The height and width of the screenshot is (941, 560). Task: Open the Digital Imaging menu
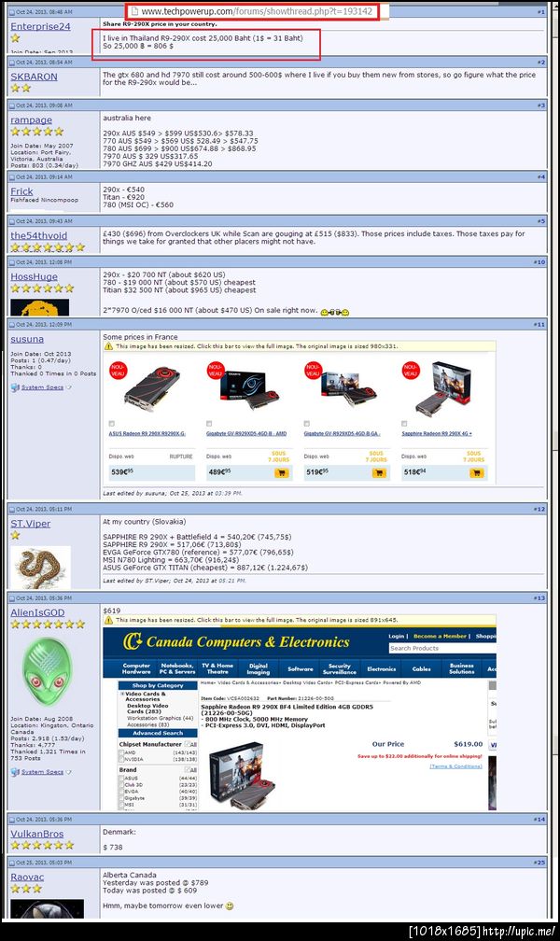point(259,668)
